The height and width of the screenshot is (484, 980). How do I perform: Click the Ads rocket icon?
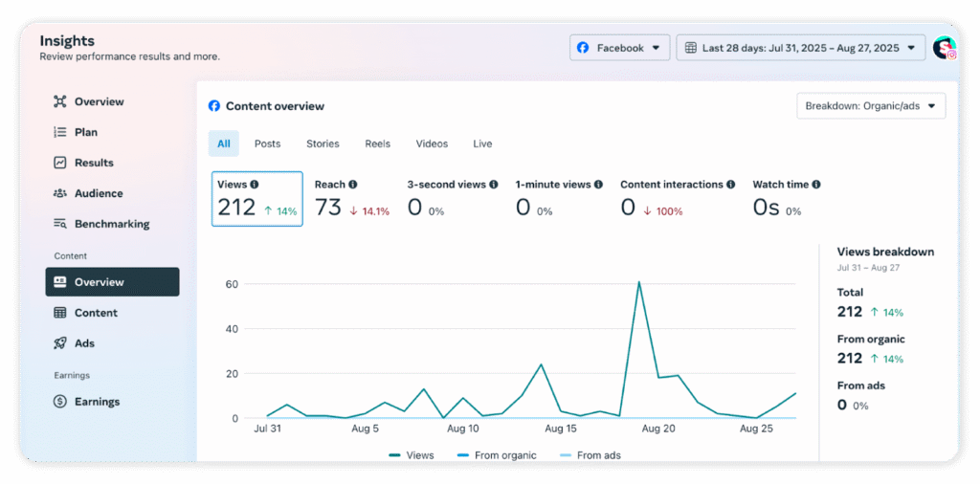click(x=60, y=343)
